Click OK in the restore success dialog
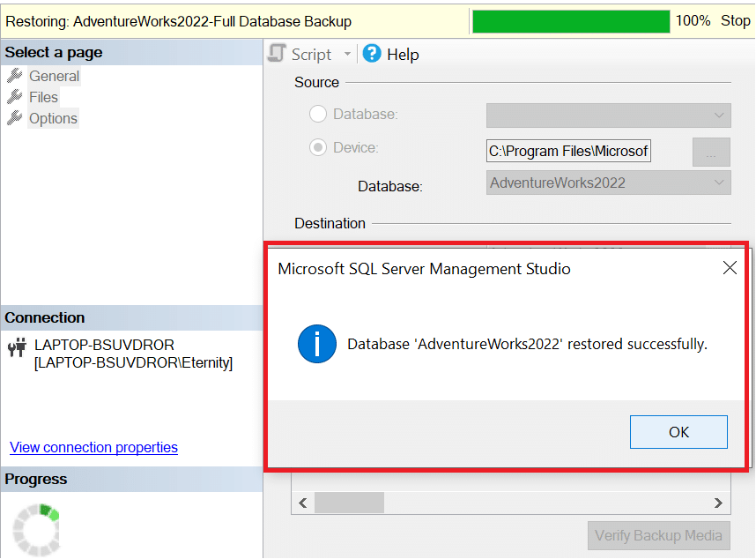Screen dimensions: 756x559 pyautogui.click(x=678, y=432)
